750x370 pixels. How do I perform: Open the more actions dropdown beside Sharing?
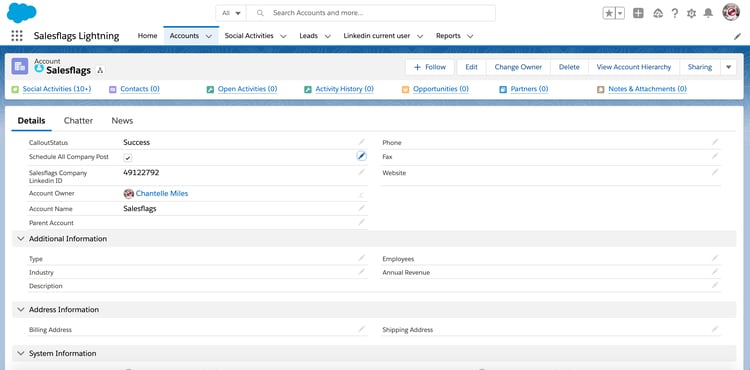click(x=728, y=67)
